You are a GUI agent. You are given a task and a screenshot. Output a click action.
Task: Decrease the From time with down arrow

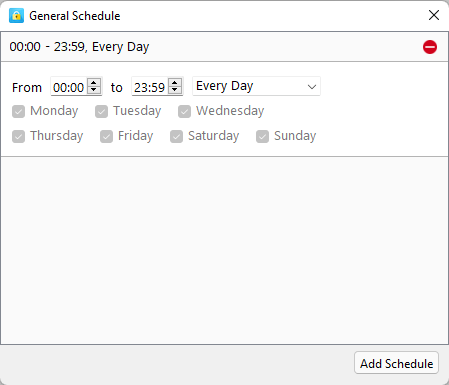[94, 90]
